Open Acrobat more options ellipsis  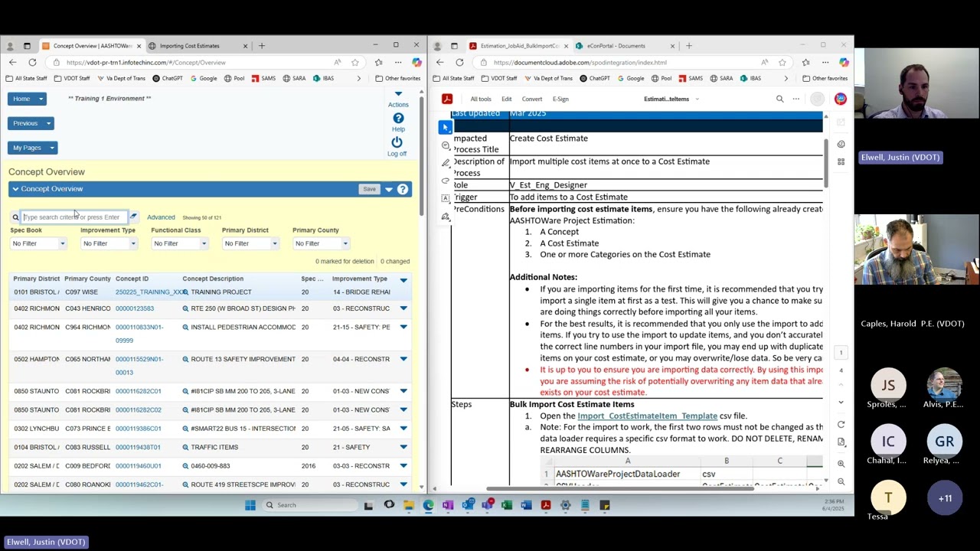click(x=796, y=99)
